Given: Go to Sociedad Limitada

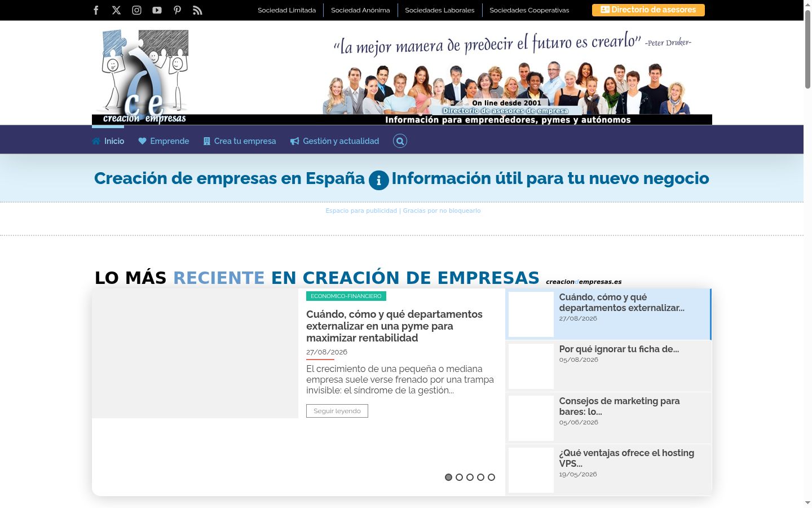Looking at the screenshot, I should 286,10.
